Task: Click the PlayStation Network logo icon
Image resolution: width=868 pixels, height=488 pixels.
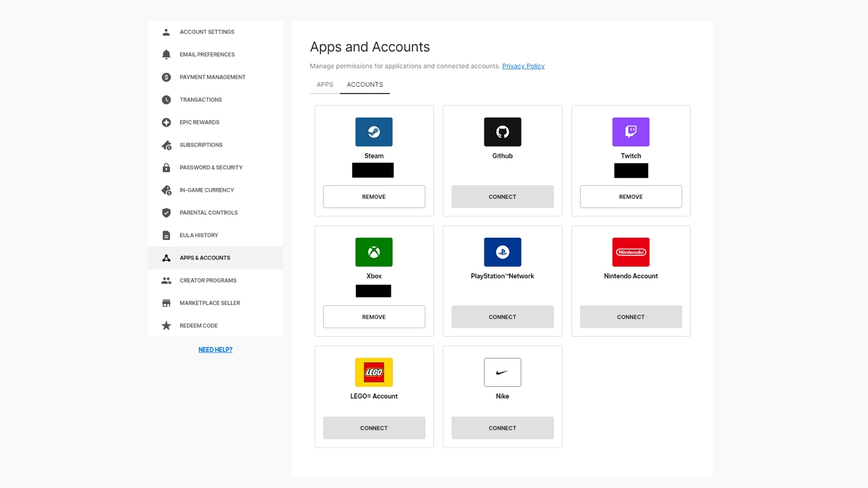Action: tap(502, 252)
